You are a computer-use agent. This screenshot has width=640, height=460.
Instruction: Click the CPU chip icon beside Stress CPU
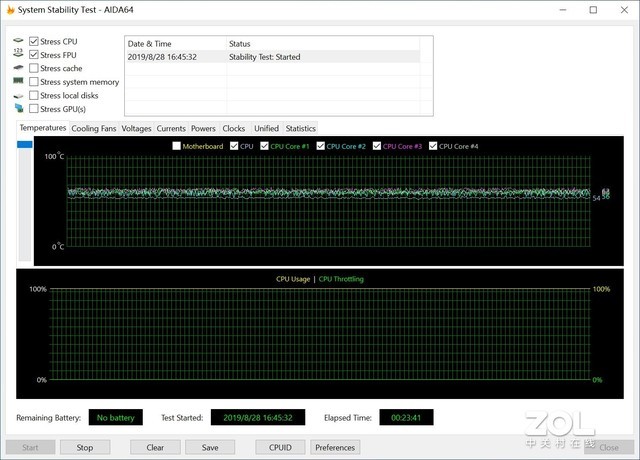18,41
